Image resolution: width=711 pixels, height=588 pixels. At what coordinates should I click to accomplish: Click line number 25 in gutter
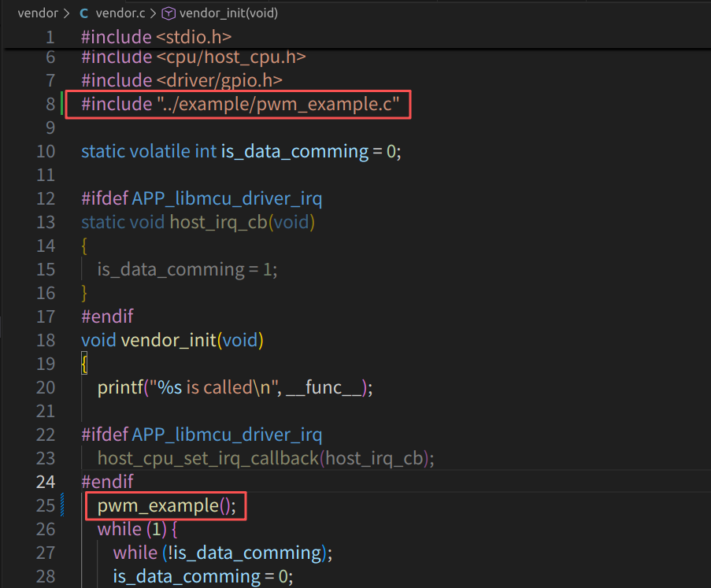tap(46, 505)
